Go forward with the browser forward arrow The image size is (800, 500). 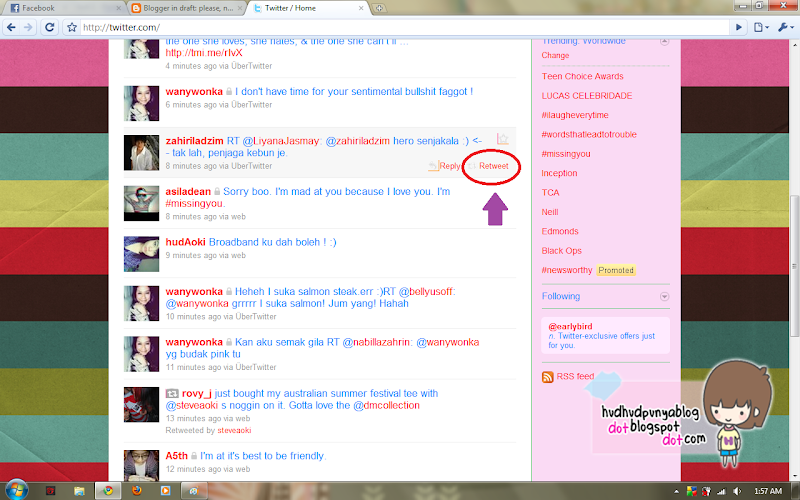point(29,27)
